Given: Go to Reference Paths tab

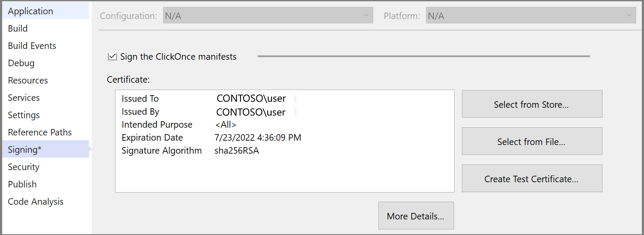Looking at the screenshot, I should 40,132.
